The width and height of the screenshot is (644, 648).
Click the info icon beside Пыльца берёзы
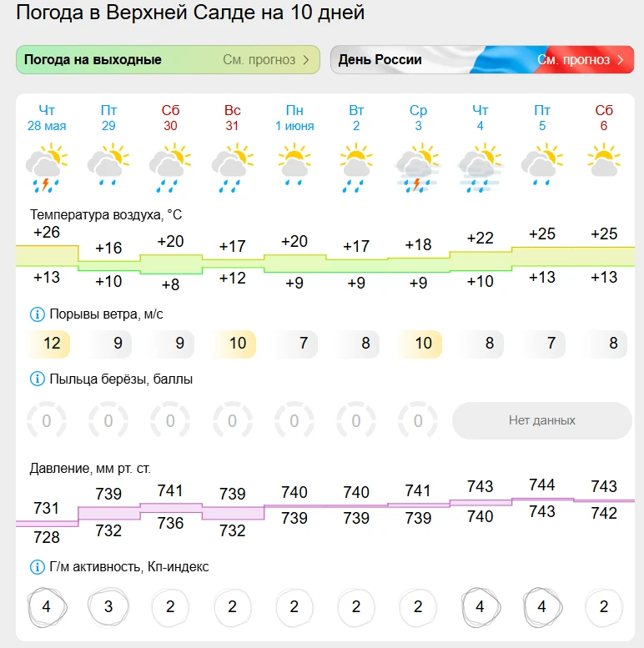click(x=38, y=379)
